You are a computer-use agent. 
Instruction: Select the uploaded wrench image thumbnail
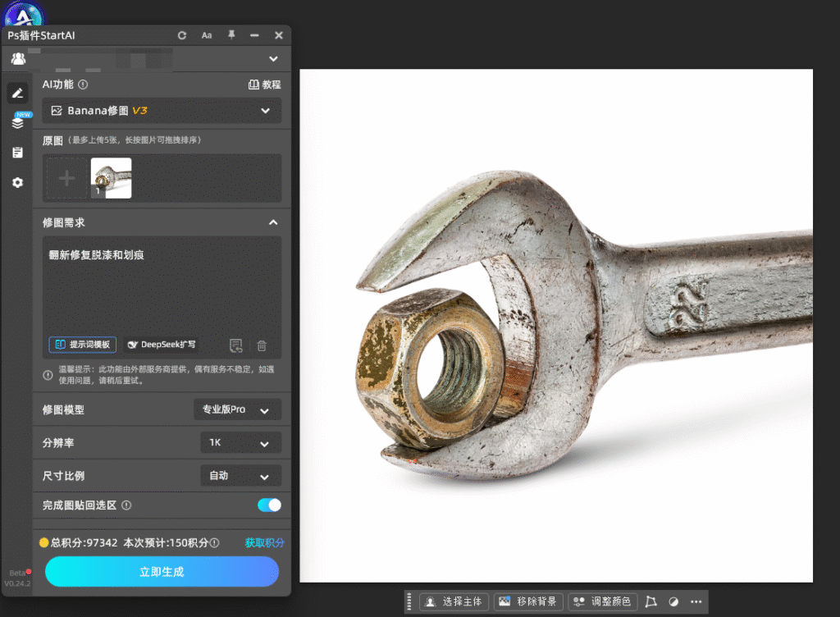click(111, 178)
